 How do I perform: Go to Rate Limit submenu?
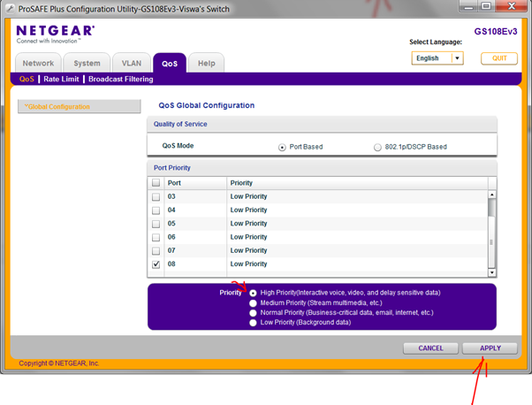point(61,79)
